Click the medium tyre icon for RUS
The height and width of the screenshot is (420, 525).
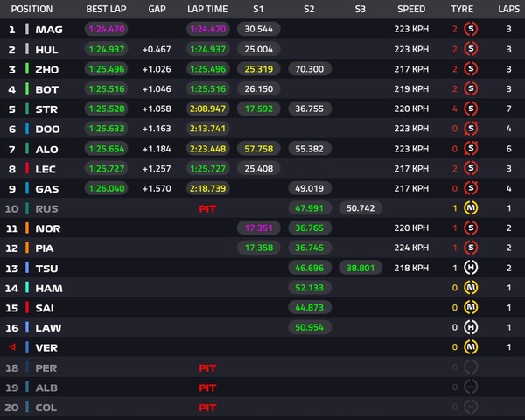(x=471, y=208)
